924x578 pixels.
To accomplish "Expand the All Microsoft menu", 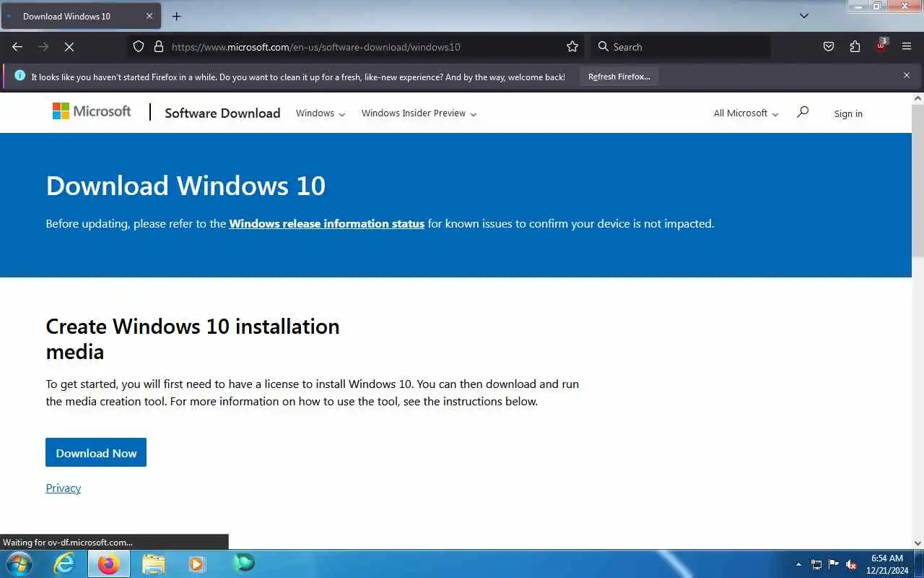I will click(746, 113).
